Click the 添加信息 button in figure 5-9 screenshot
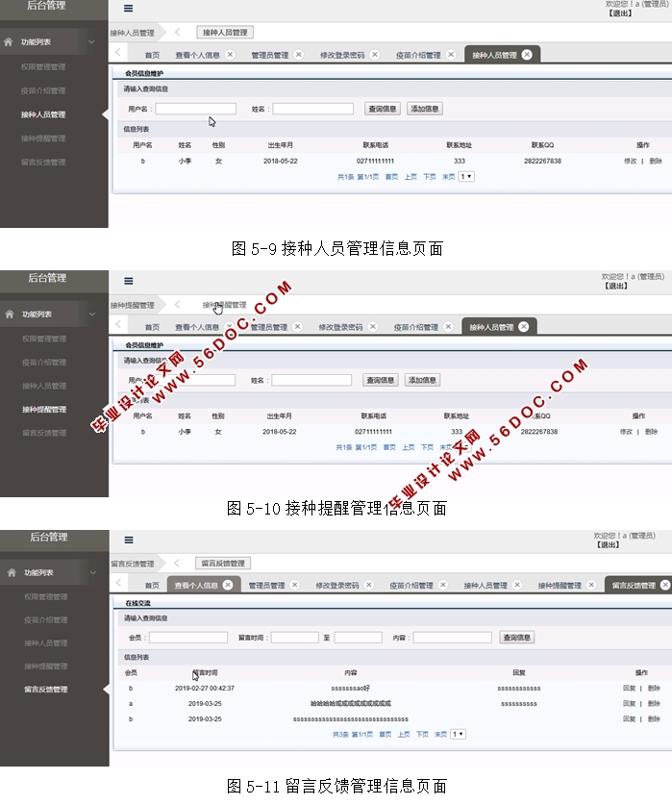Screen dimensions: 672x805 (425, 109)
